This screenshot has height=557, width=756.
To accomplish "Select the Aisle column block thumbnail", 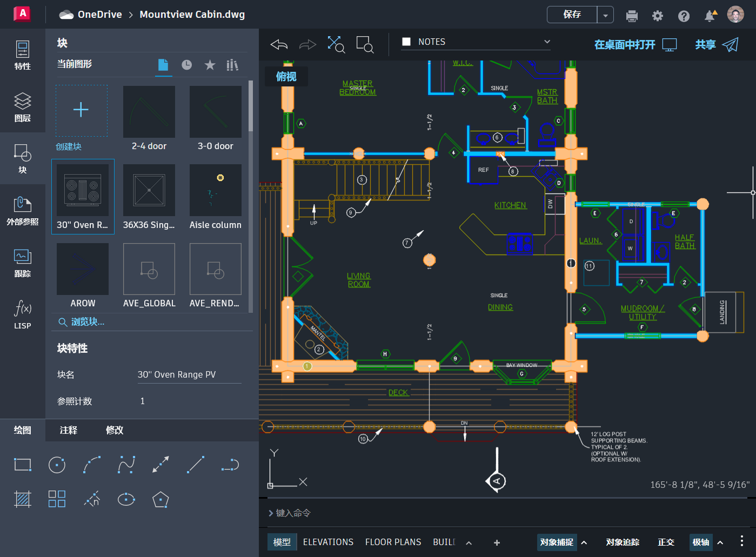I will [x=216, y=190].
